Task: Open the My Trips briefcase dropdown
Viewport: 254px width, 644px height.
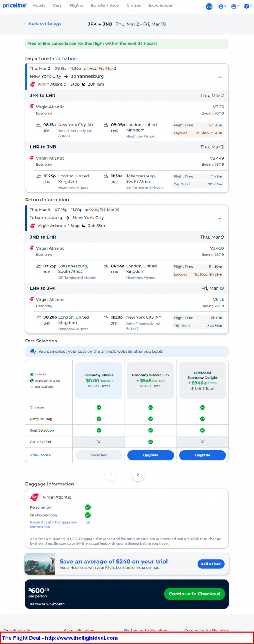Action: (x=235, y=6)
